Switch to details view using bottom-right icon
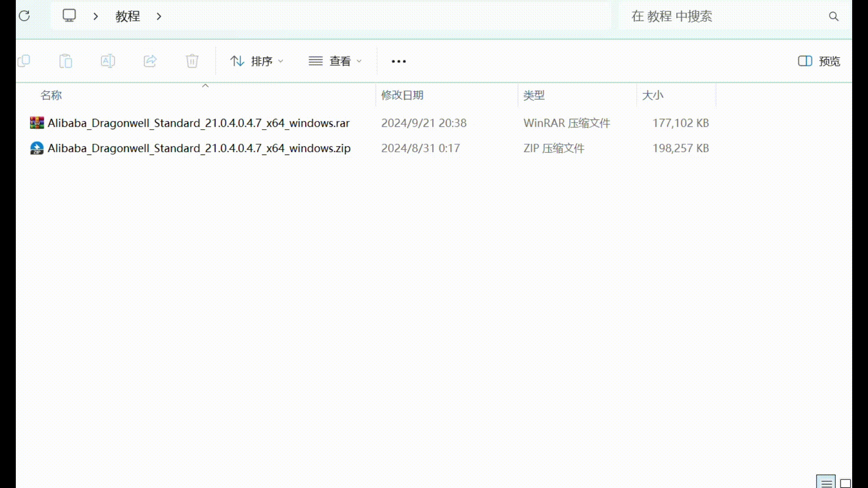Image resolution: width=868 pixels, height=488 pixels. pyautogui.click(x=827, y=482)
